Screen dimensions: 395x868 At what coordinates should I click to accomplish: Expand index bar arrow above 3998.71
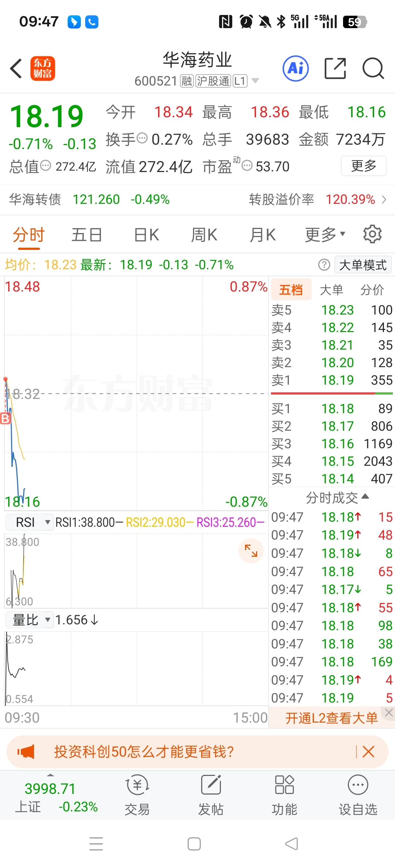[x=50, y=775]
